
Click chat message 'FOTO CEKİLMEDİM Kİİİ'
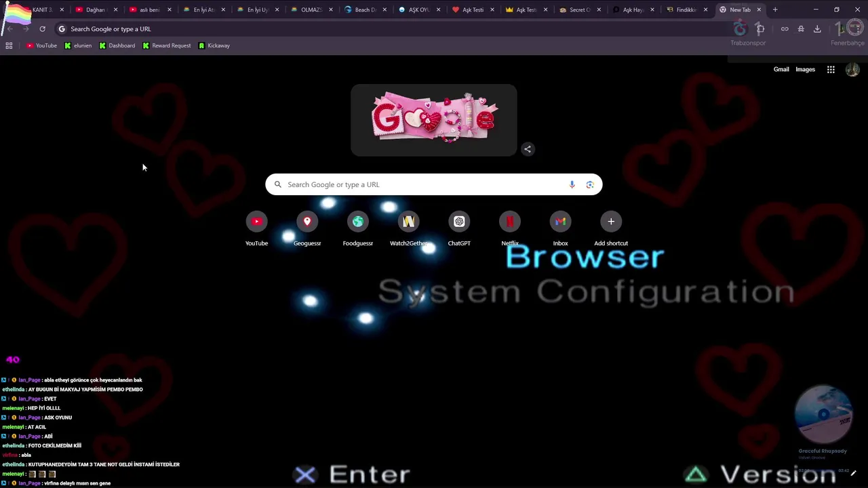tap(55, 446)
